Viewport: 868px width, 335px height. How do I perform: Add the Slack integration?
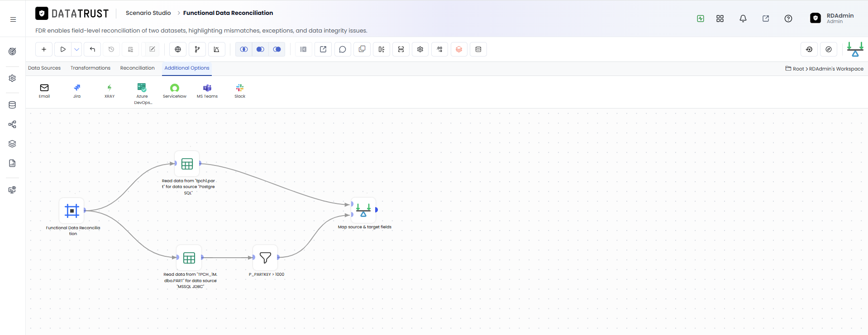point(240,91)
